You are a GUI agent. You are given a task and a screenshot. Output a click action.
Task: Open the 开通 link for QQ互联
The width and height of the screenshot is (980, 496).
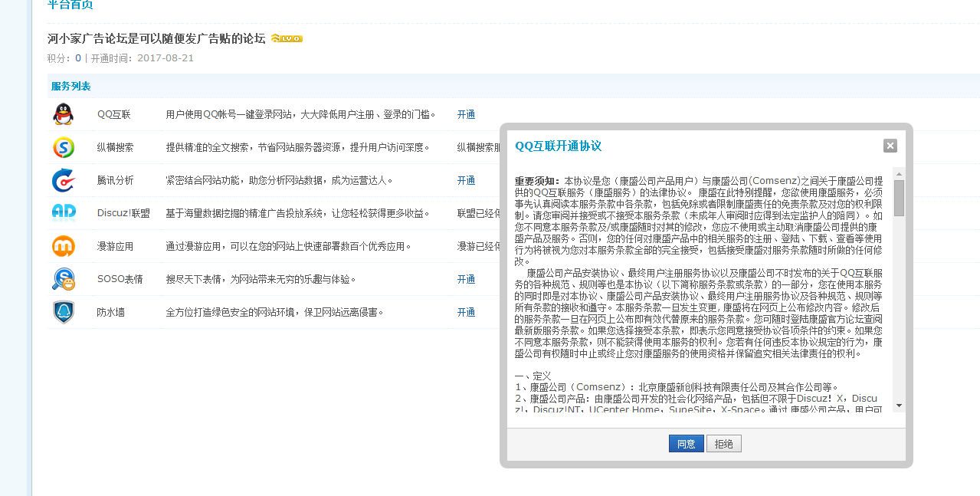(x=466, y=115)
